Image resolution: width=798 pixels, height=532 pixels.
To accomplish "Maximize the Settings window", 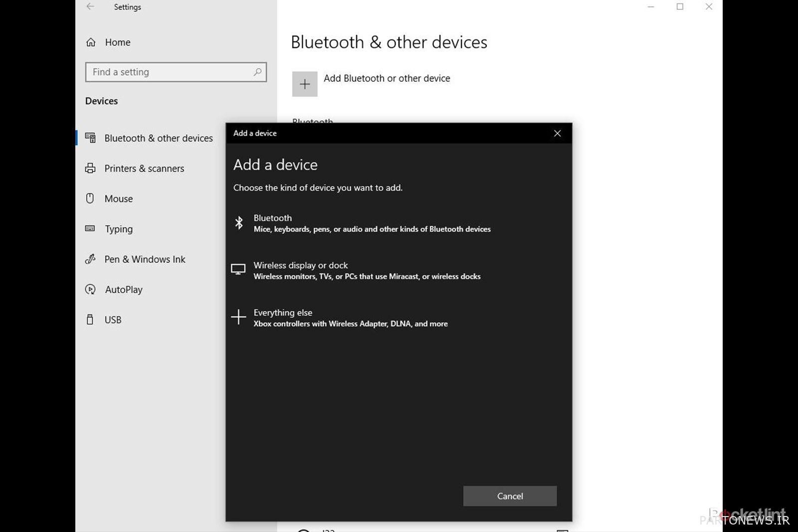I will point(679,7).
